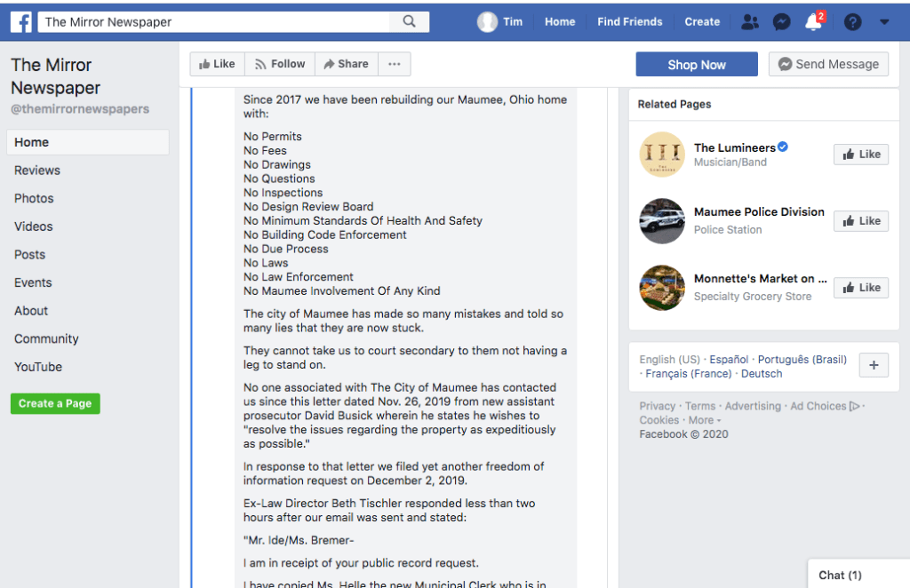910x588 pixels.
Task: Click The Lumineers page thumbnail
Action: coord(662,155)
